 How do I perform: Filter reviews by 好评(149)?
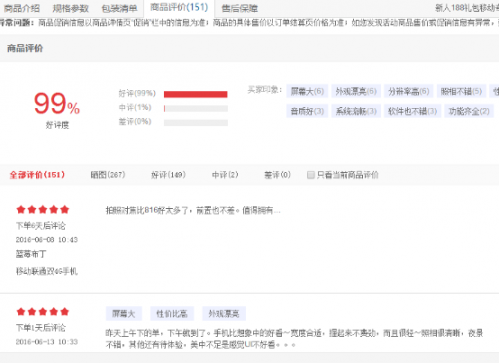(168, 175)
